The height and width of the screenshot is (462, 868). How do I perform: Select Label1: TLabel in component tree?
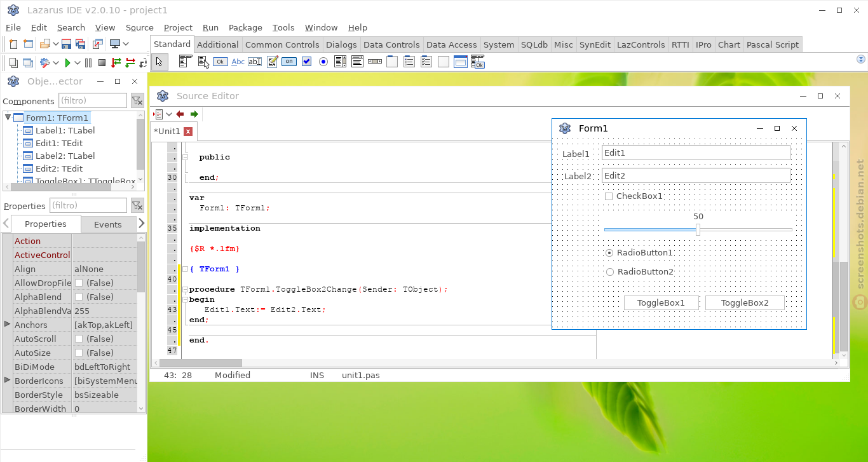click(65, 130)
